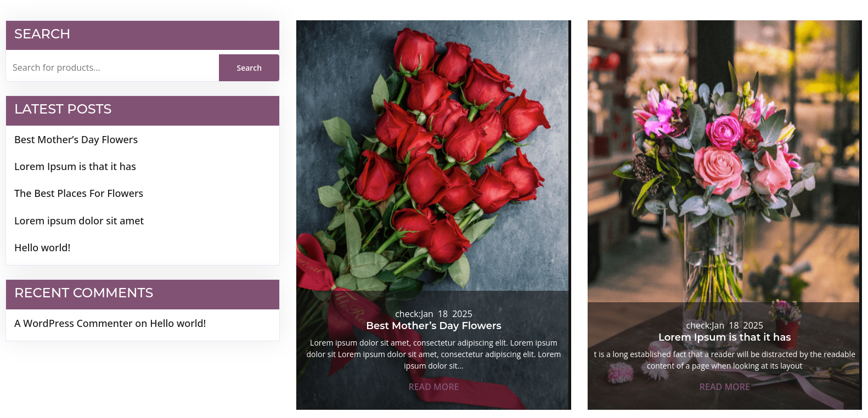The width and height of the screenshot is (868, 418).
Task: Click the SEARCH widget heading
Action: (42, 34)
